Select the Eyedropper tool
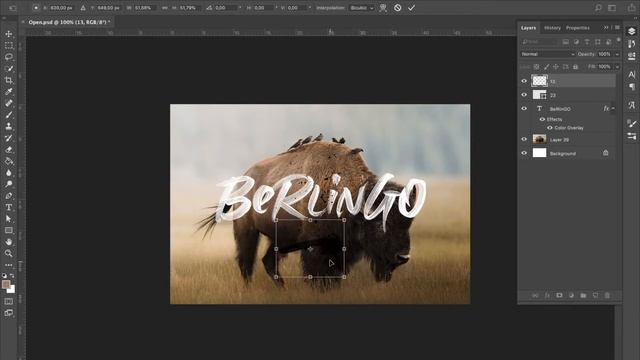 [x=9, y=91]
